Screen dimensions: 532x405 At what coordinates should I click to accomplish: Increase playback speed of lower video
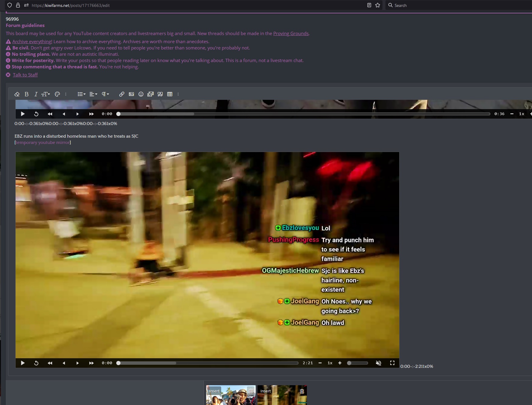[340, 363]
